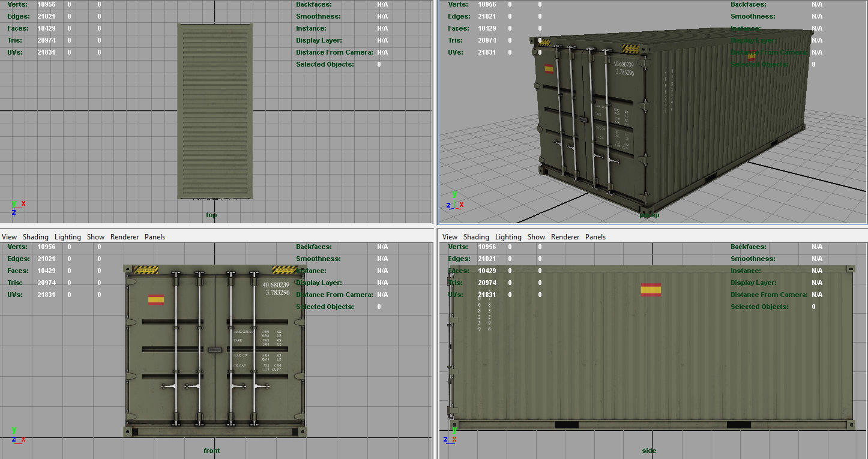The height and width of the screenshot is (459, 868).
Task: Open the Renderer menu in the side panel
Action: (565, 237)
